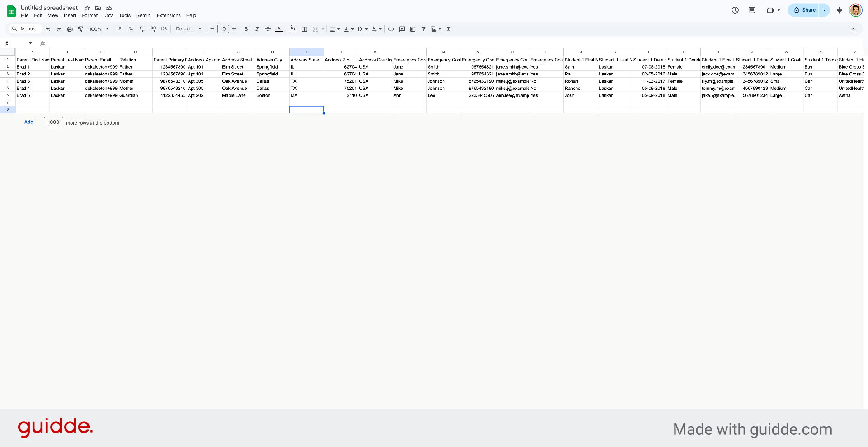Viewport: 868px width, 447px height.
Task: Click the Share button
Action: [x=804, y=10]
